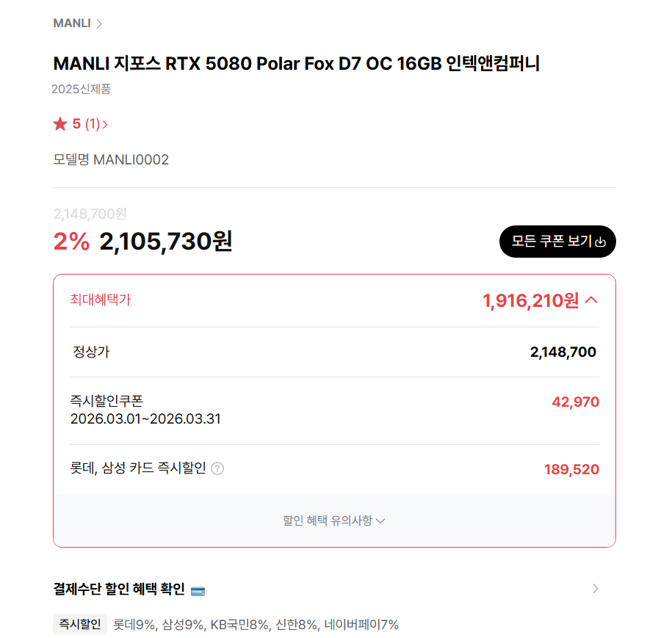
Task: Click the product title MANLI 지포스 RTX 5080
Action: click(x=296, y=64)
